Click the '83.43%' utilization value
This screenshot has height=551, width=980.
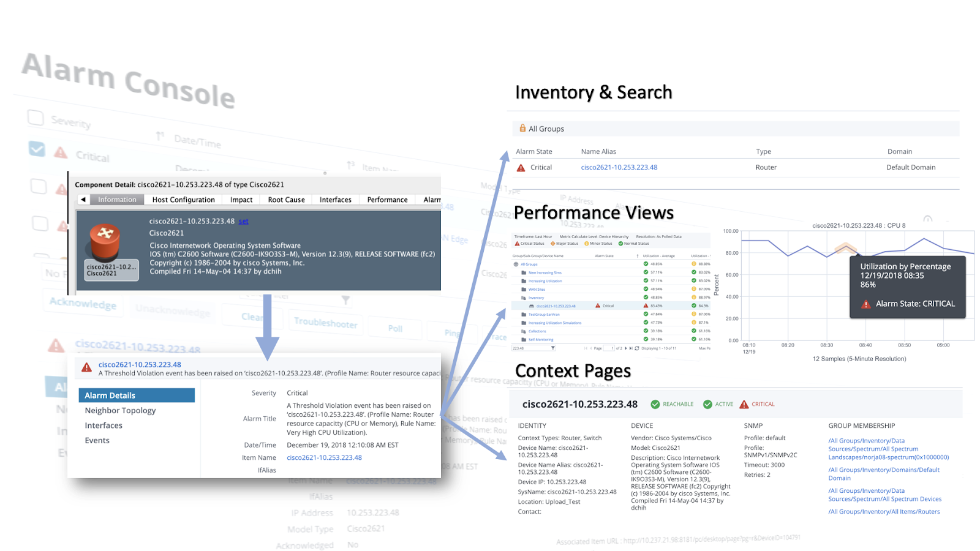click(x=656, y=306)
